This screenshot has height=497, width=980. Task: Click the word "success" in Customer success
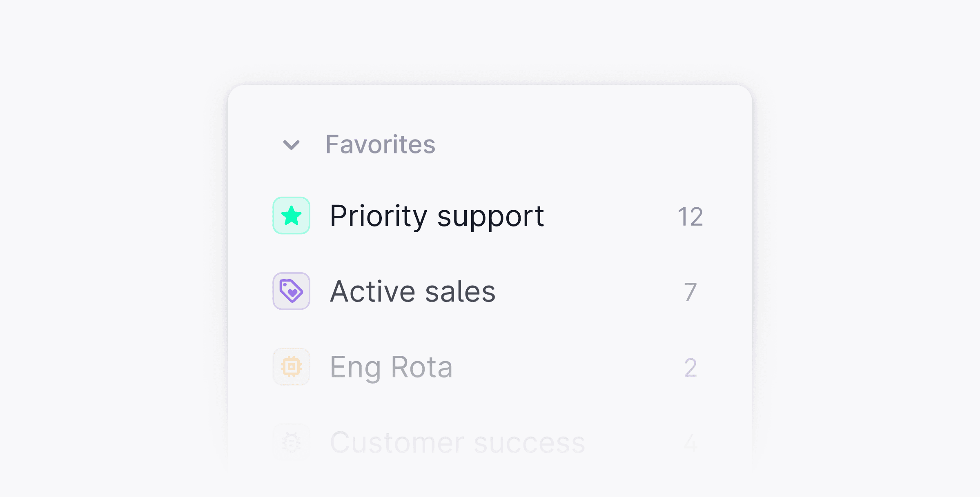(529, 442)
